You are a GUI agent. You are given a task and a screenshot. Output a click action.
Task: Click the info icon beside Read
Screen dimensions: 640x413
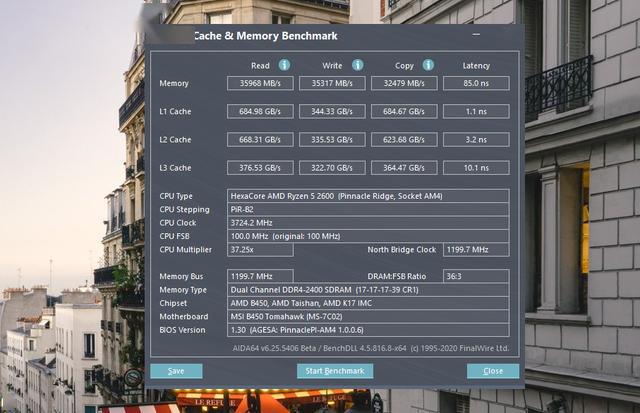click(284, 65)
